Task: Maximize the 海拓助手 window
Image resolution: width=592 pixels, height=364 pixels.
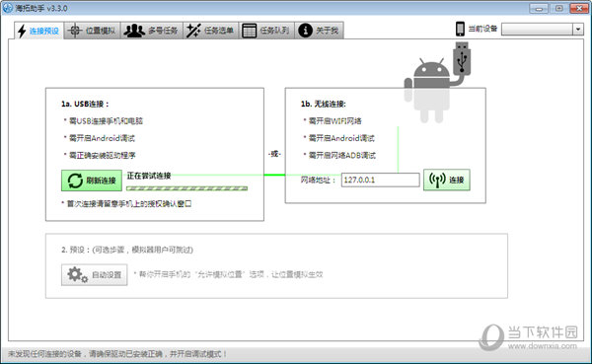Action: (x=559, y=8)
